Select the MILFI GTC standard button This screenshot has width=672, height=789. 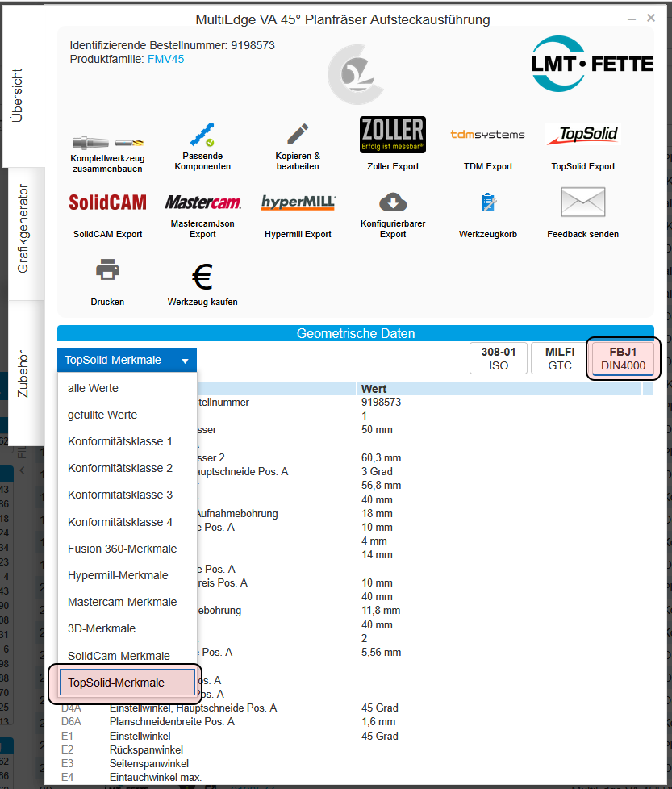click(x=560, y=358)
